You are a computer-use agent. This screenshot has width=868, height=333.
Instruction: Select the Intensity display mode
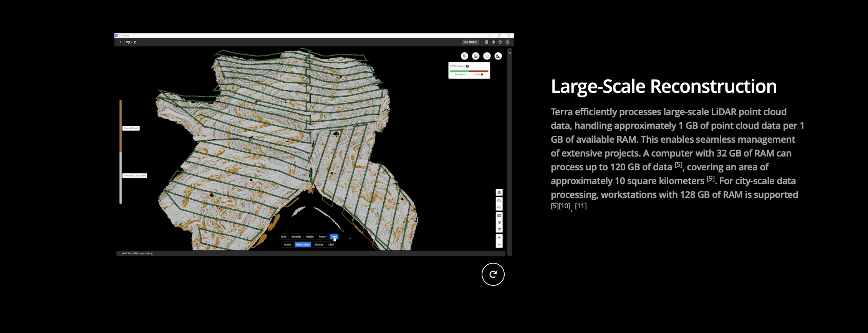296,237
